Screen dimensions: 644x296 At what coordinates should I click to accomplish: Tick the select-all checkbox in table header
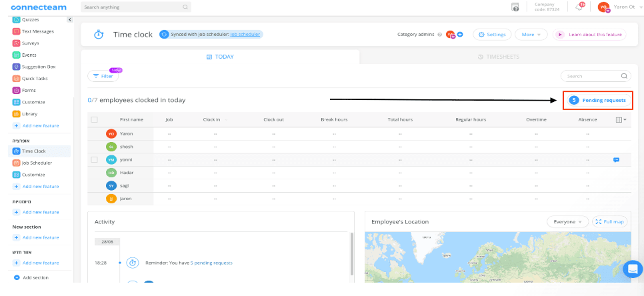coord(94,119)
